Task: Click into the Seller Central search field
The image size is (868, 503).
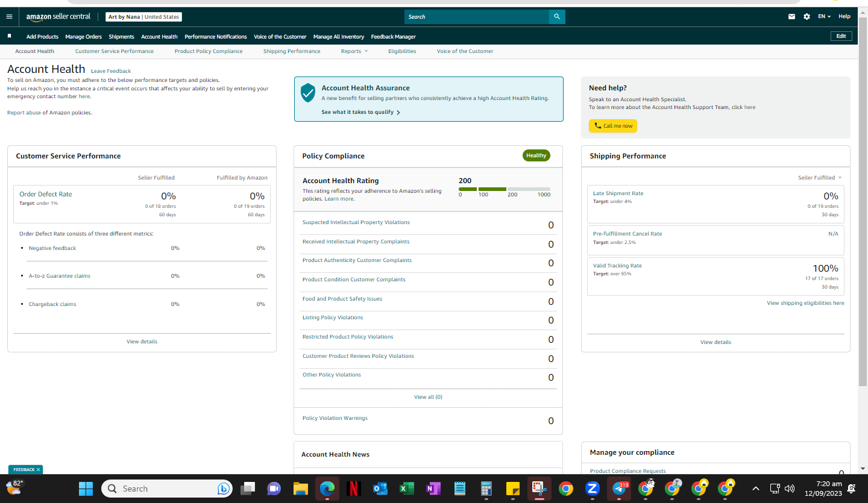Action: click(x=477, y=17)
